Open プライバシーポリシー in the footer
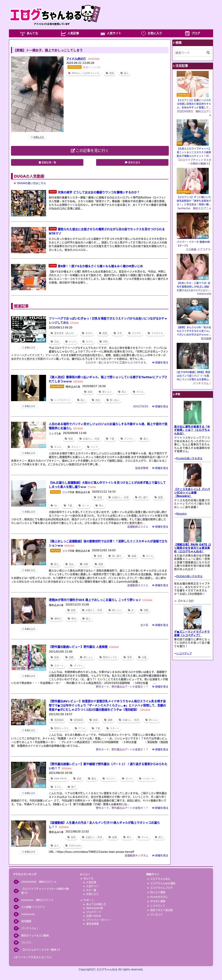Screen dimensions: 222x980 coord(98,920)
